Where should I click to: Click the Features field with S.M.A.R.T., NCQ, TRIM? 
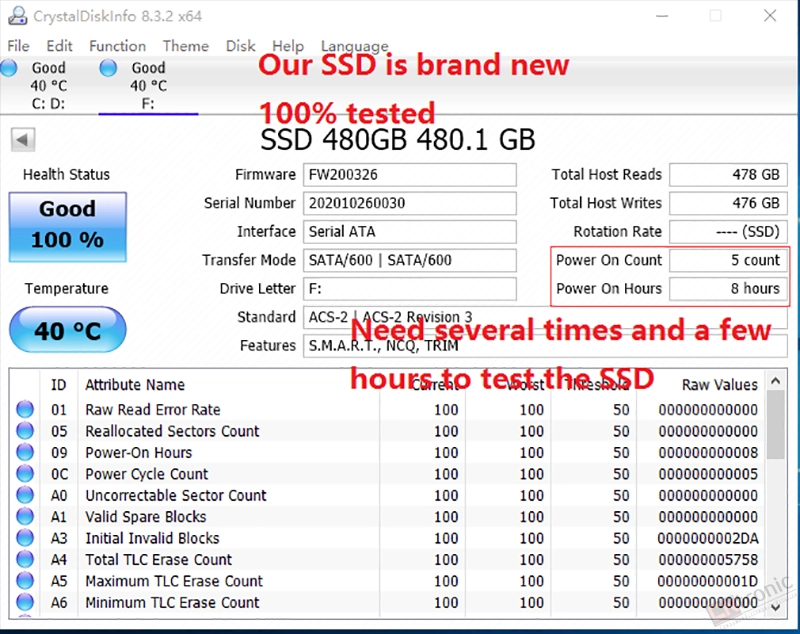pos(545,346)
